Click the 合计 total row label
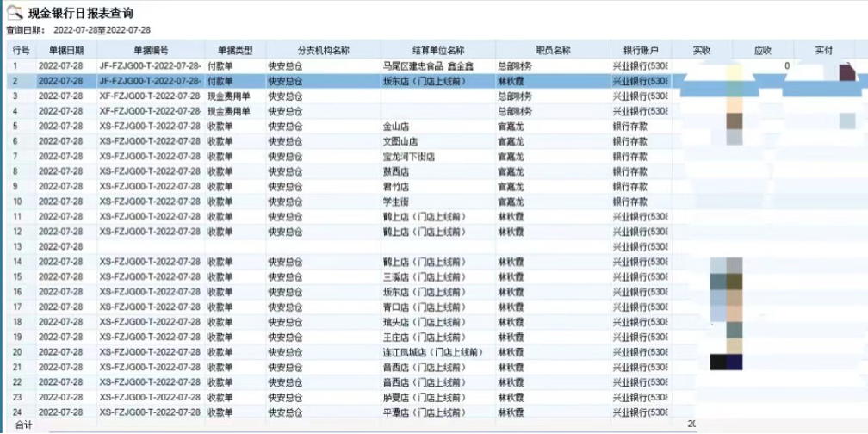The image size is (868, 434). (x=23, y=425)
